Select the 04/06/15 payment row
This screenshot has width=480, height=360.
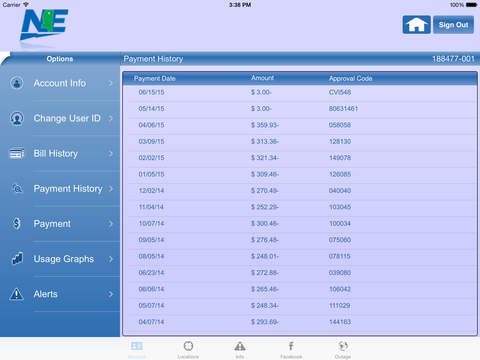click(x=300, y=125)
